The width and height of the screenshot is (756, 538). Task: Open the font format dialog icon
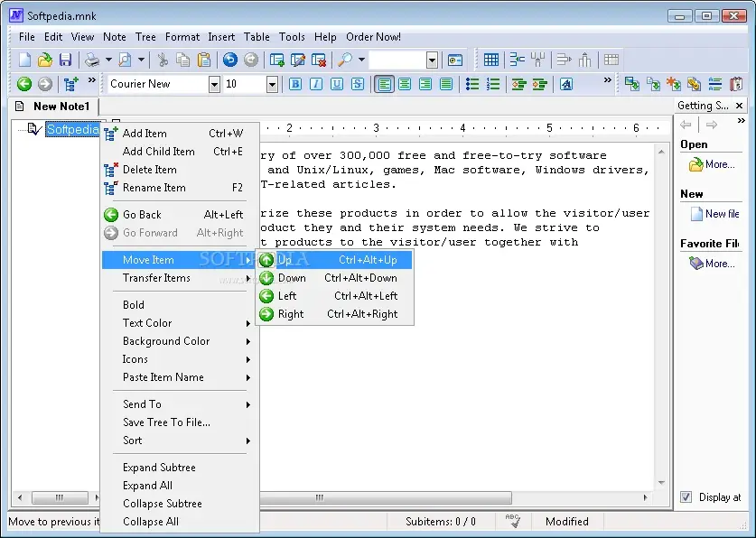(x=566, y=84)
